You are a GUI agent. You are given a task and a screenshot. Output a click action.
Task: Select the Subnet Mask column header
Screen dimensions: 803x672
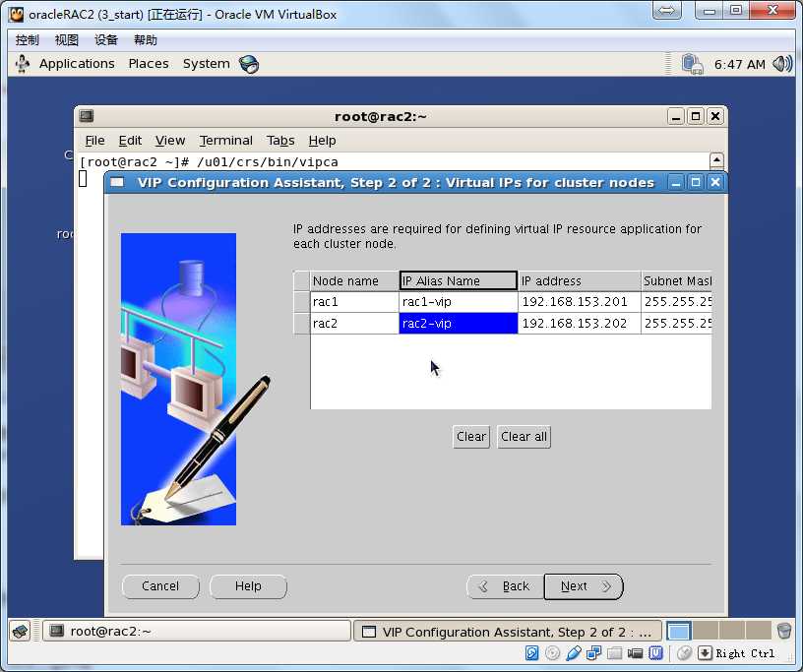click(676, 280)
